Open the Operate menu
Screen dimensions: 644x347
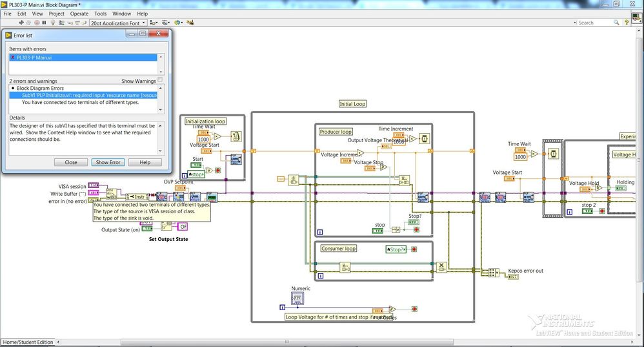coord(79,14)
